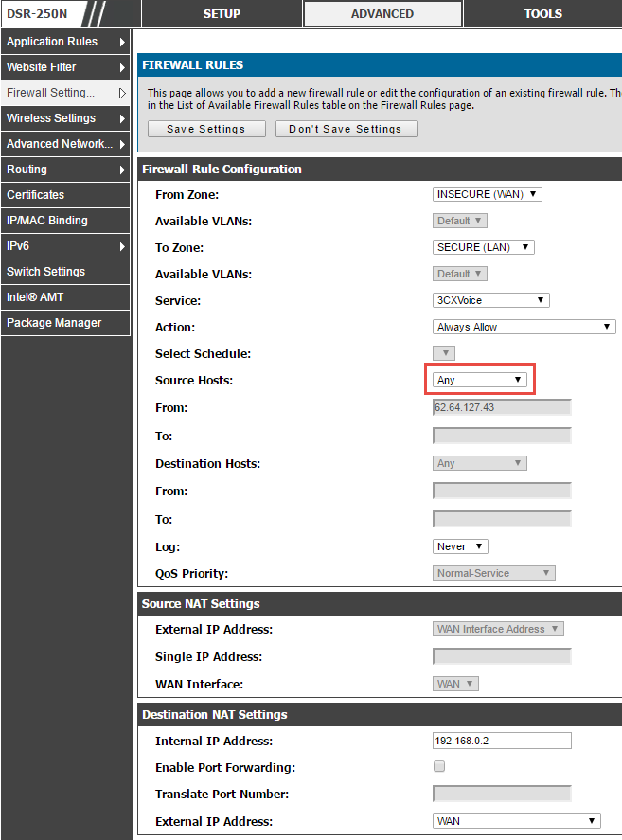
Task: Click Source Hosts To field
Action: (502, 436)
